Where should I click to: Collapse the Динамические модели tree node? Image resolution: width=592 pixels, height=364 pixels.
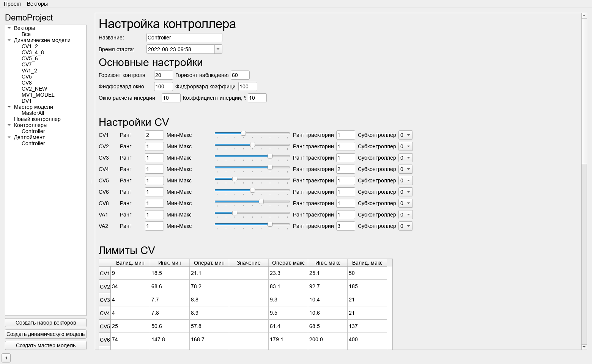click(x=9, y=40)
